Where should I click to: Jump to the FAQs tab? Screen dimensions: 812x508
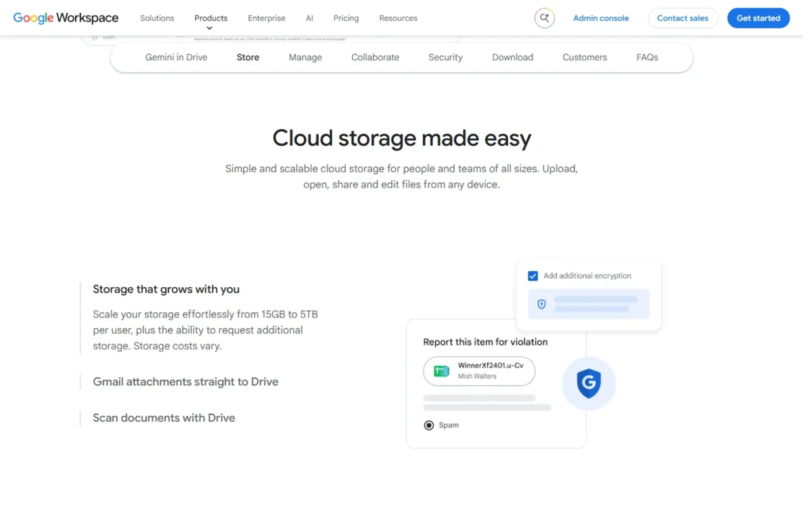coord(647,58)
